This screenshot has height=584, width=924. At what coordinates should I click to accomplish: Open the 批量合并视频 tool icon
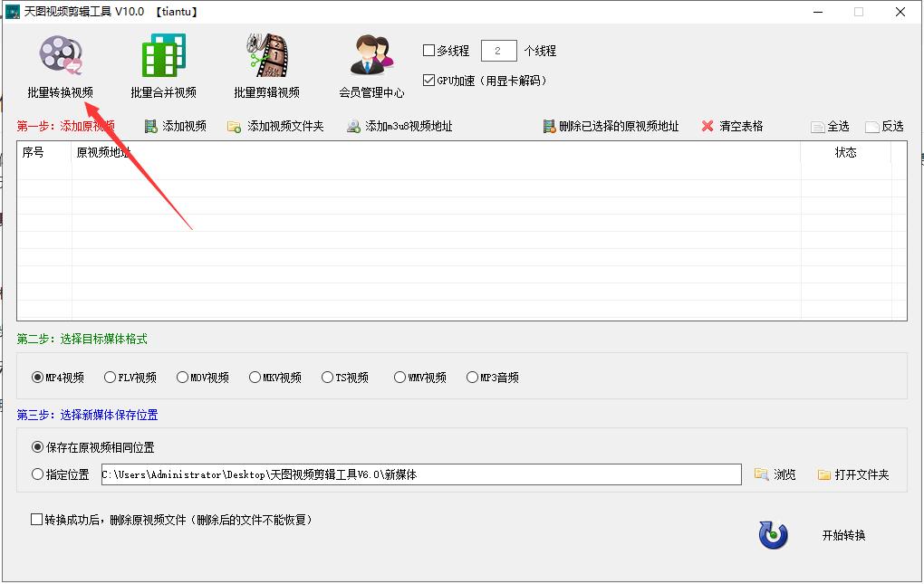[163, 54]
